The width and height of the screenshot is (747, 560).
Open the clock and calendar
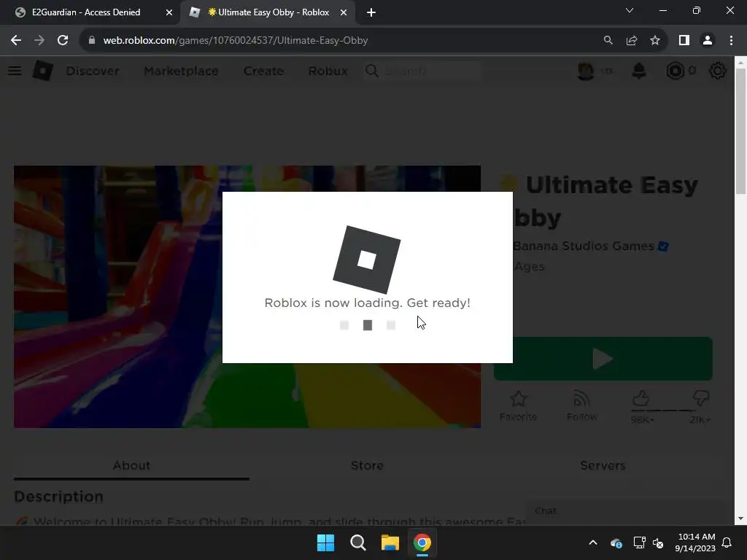695,542
